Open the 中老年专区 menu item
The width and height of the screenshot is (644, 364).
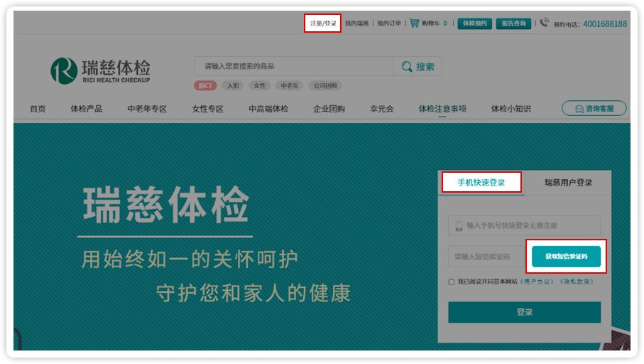tap(147, 109)
